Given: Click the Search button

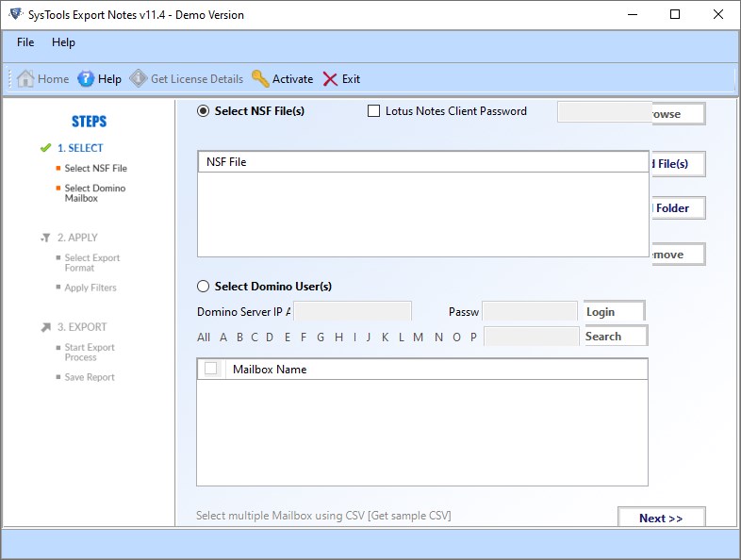Looking at the screenshot, I should pyautogui.click(x=617, y=336).
